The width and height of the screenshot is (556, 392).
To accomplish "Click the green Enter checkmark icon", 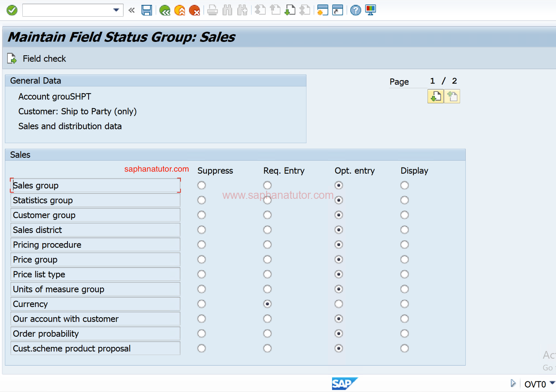I will (12, 10).
